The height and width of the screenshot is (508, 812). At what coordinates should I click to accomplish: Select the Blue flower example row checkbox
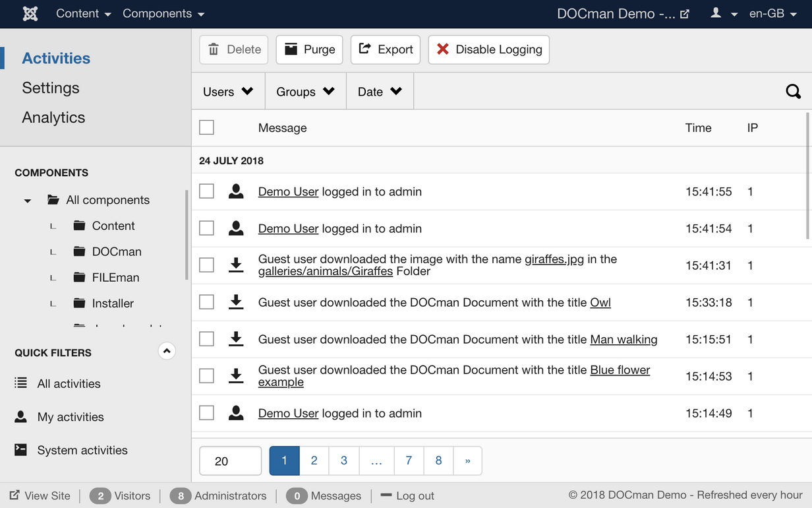pyautogui.click(x=207, y=376)
